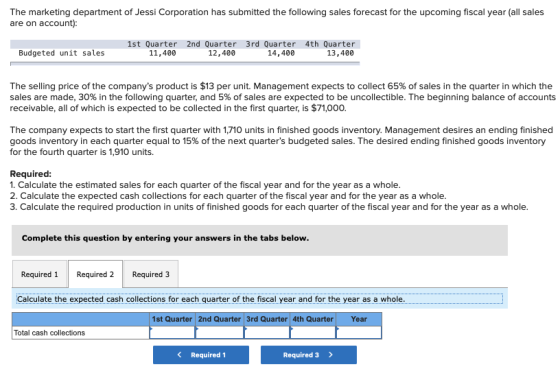Image resolution: width=560 pixels, height=382 pixels.
Task: Select the Year total cash collections field
Action: tap(359, 332)
